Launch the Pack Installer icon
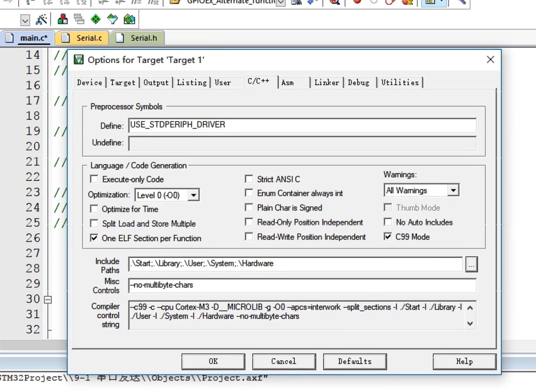Image resolution: width=536 pixels, height=392 pixels. coord(129,19)
